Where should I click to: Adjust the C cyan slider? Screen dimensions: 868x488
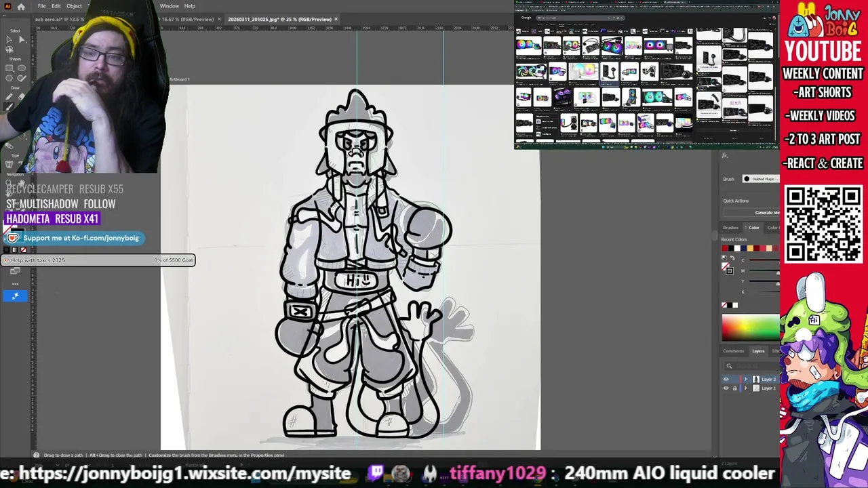point(763,260)
